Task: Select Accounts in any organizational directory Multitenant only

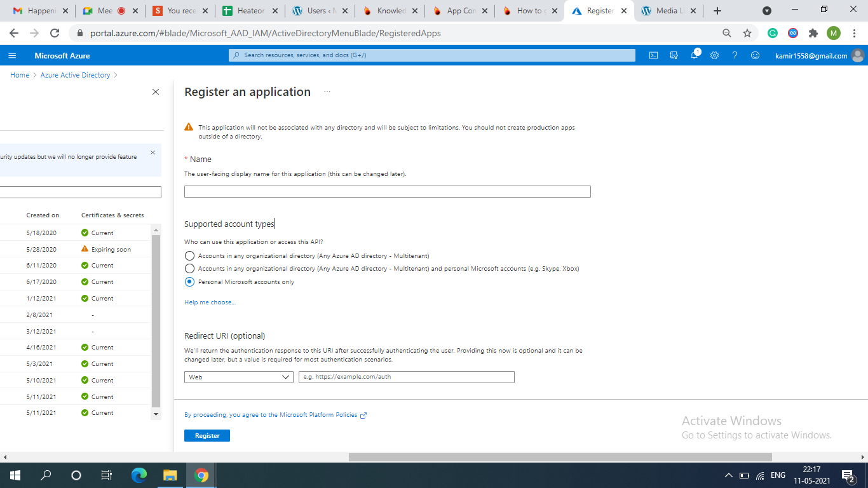Action: (x=189, y=255)
